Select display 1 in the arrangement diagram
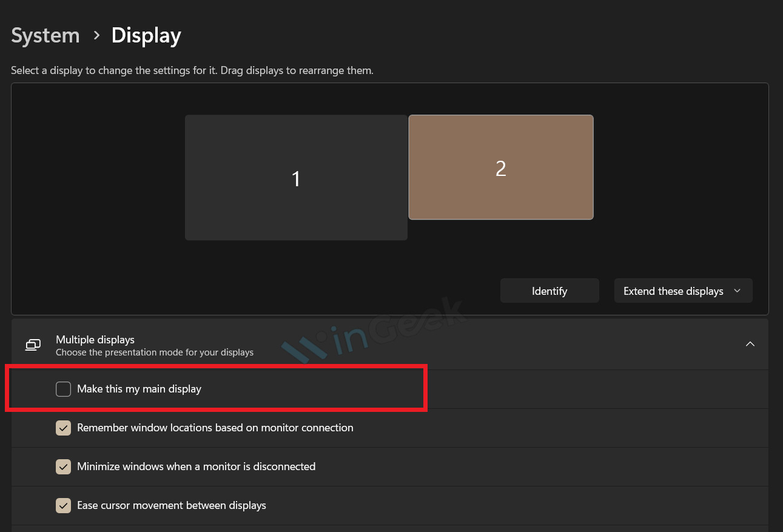Image resolution: width=783 pixels, height=532 pixels. [296, 177]
